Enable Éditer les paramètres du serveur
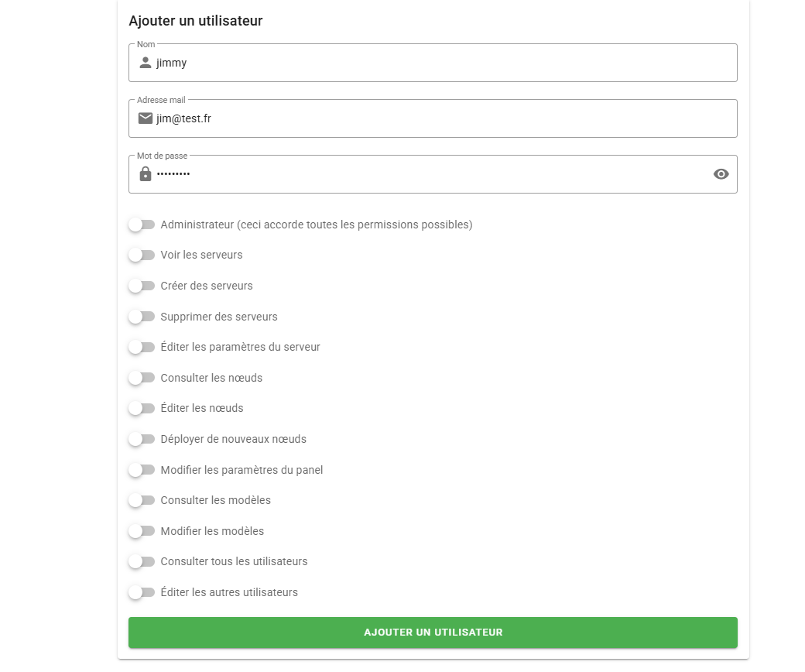Viewport: 805px width, 672px height. coord(142,347)
